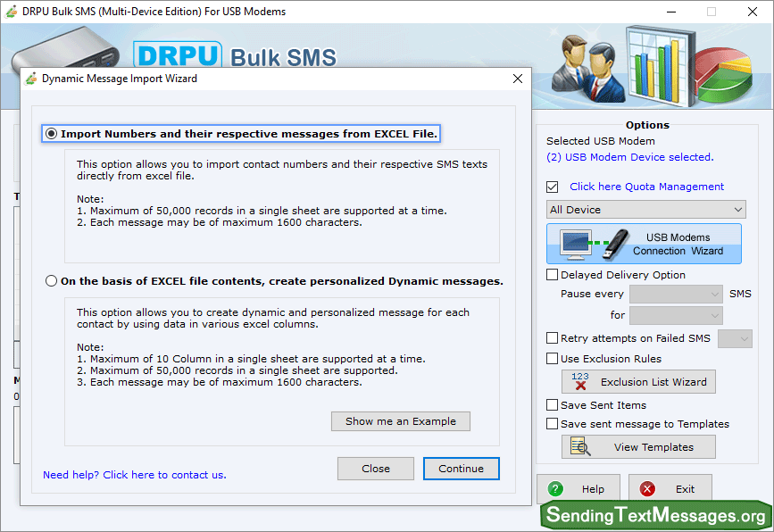Click the DRPU Bulk SMS app title icon

click(x=12, y=12)
